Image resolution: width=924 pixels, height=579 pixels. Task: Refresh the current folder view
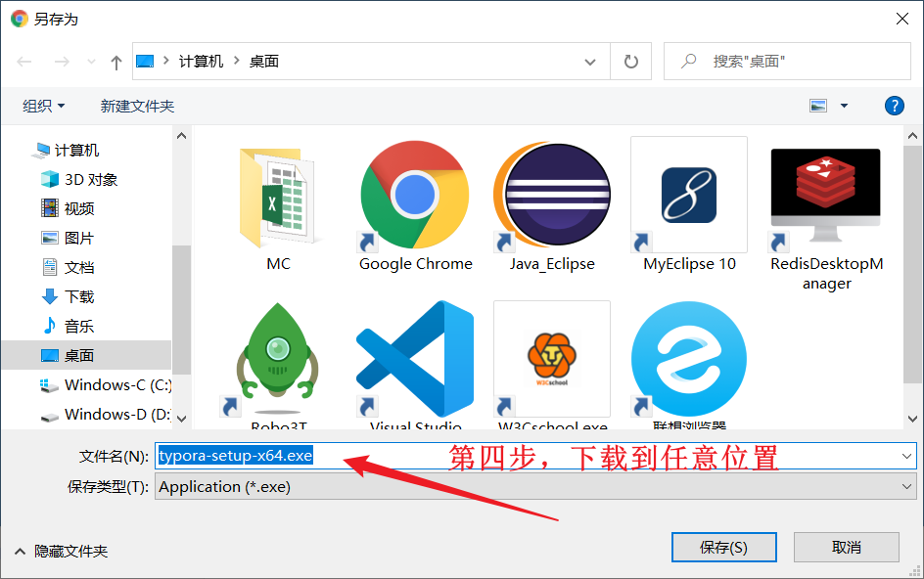[630, 62]
